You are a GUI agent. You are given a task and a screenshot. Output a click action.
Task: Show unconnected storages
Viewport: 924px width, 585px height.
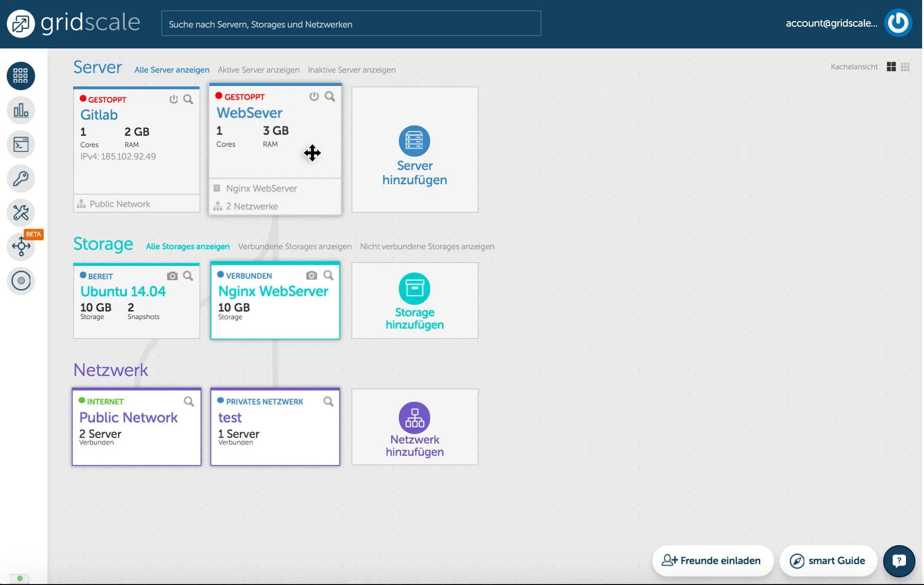pyautogui.click(x=427, y=246)
